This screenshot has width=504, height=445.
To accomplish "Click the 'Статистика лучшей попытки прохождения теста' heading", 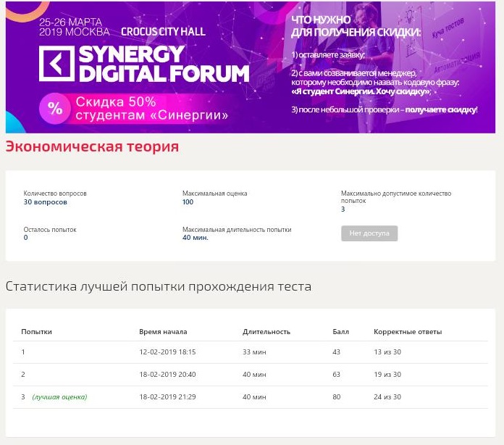I will tap(159, 286).
